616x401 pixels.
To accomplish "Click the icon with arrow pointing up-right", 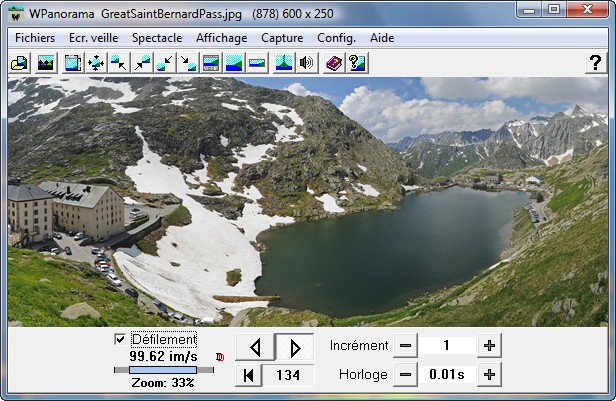I will coord(142,63).
